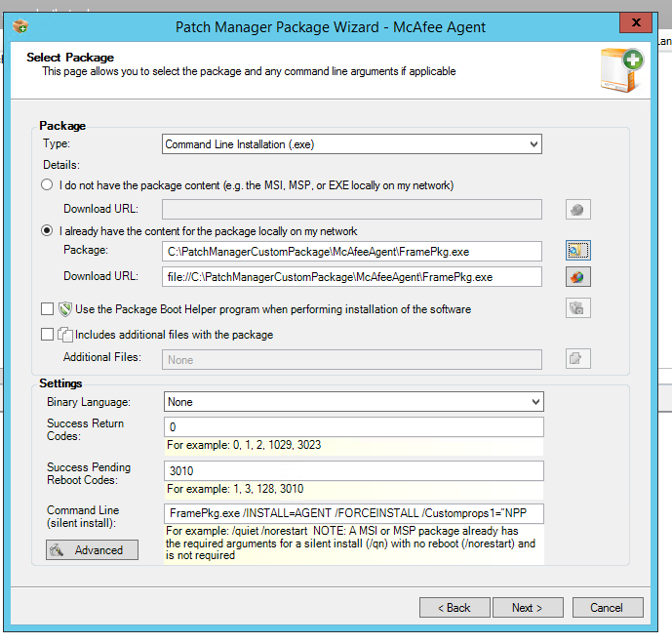Click the package browse icon button
This screenshot has width=672, height=644.
click(x=577, y=251)
